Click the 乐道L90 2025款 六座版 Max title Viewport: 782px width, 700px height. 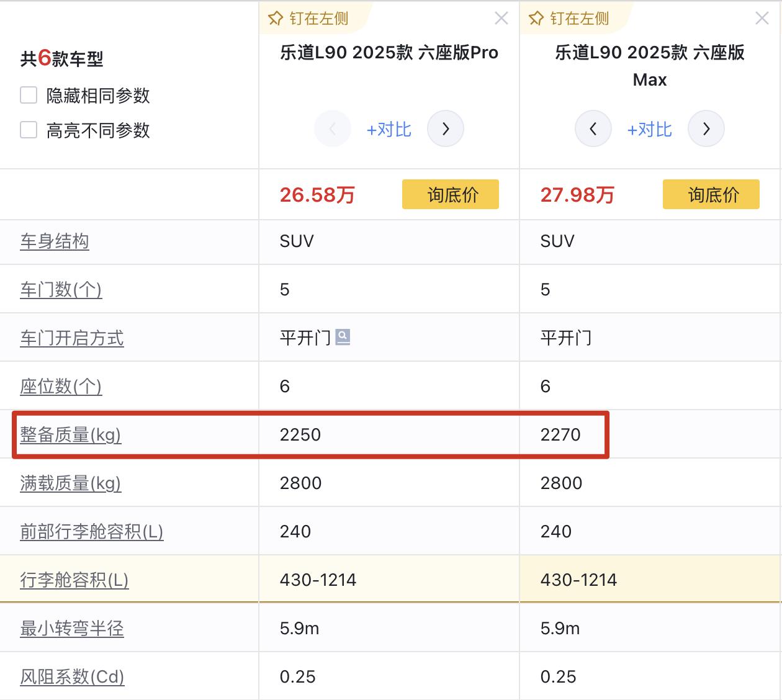(x=650, y=66)
